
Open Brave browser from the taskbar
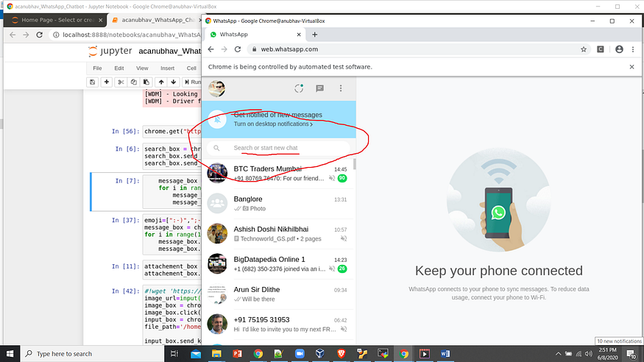pos(341,353)
